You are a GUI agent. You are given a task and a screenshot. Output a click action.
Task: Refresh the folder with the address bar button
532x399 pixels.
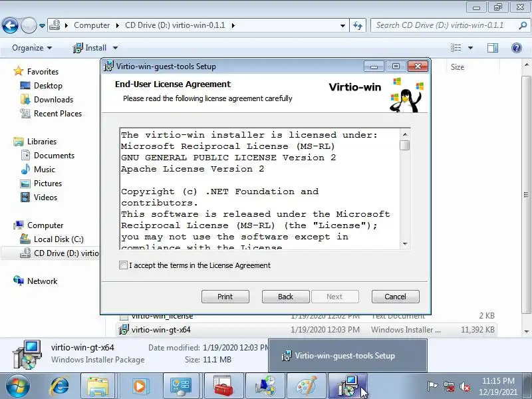[x=358, y=25]
